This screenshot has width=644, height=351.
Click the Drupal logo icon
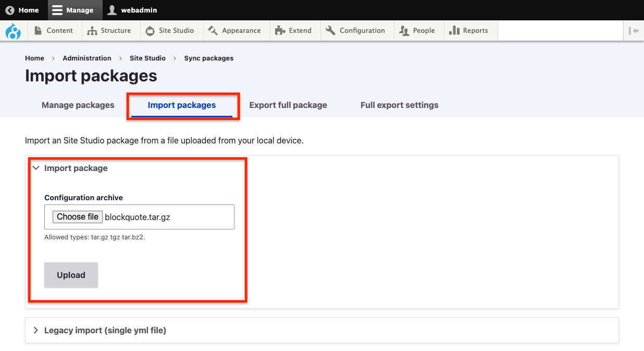point(13,31)
